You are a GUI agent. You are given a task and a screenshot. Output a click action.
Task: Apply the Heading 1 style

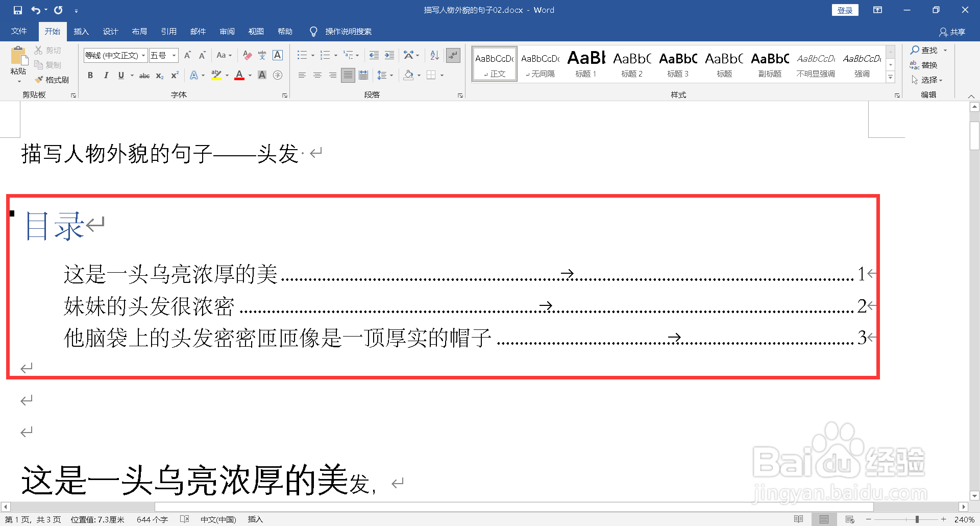(586, 64)
